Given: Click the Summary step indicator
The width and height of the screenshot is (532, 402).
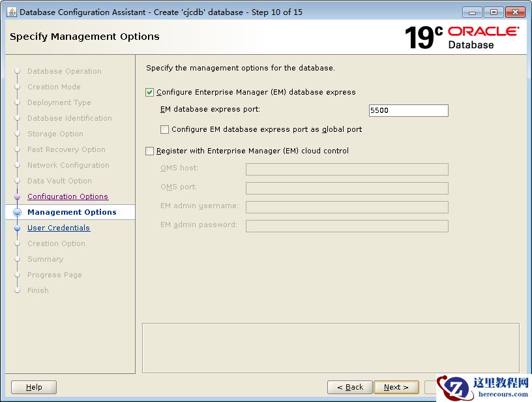Looking at the screenshot, I should [x=45, y=259].
